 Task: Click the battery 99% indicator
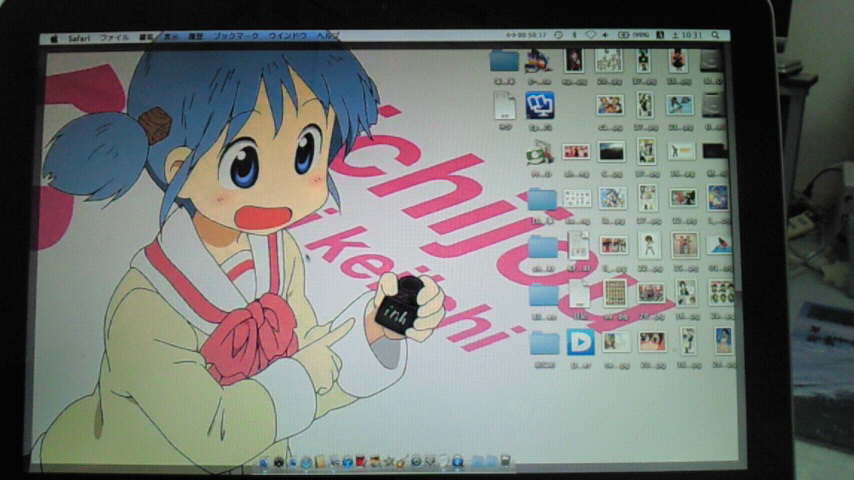[633, 35]
